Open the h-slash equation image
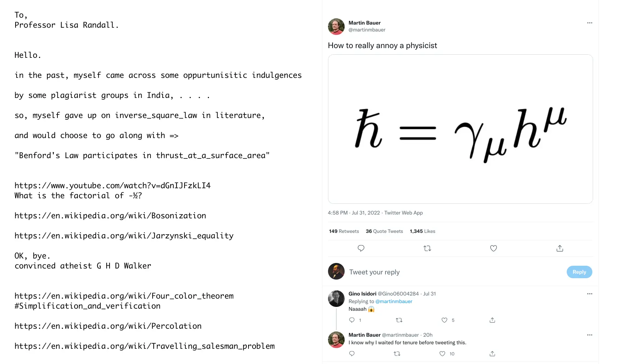The image size is (619, 364). click(x=460, y=129)
